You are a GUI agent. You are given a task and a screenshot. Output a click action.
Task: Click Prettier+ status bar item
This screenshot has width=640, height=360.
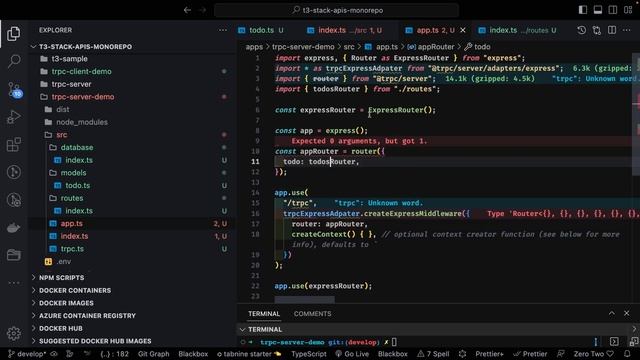tap(489, 354)
